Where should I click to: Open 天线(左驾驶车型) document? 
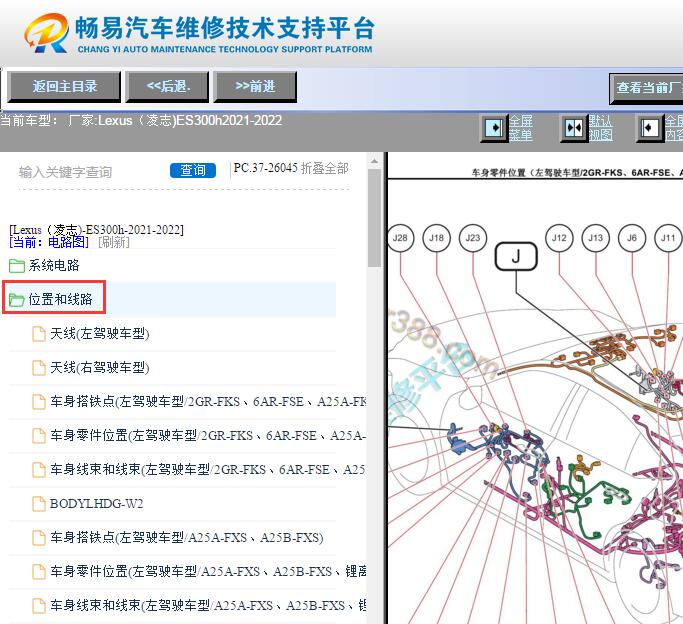(x=100, y=334)
